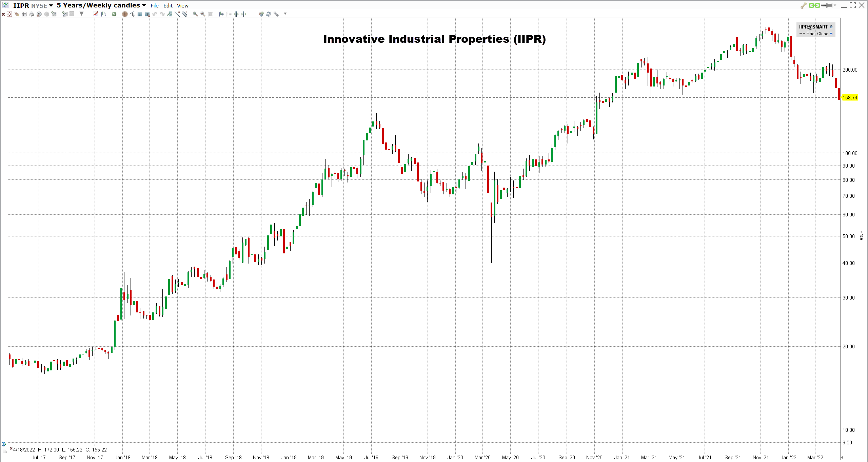The height and width of the screenshot is (462, 868).
Task: Click the expand bar width icon
Action: point(236,14)
